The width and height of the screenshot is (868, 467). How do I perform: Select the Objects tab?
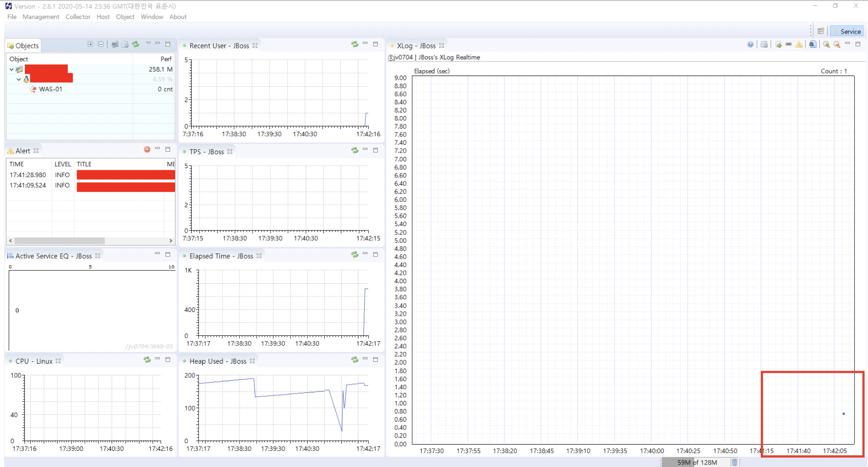[x=23, y=45]
